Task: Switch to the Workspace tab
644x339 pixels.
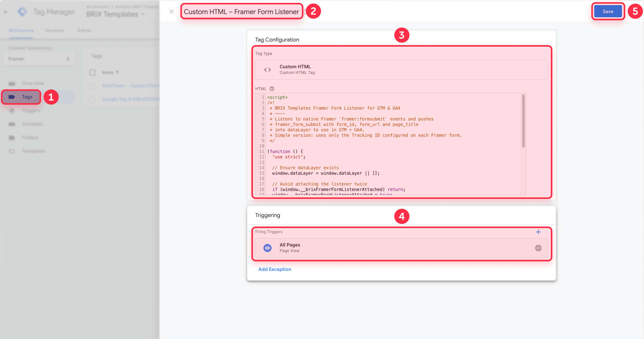Action: pyautogui.click(x=21, y=31)
